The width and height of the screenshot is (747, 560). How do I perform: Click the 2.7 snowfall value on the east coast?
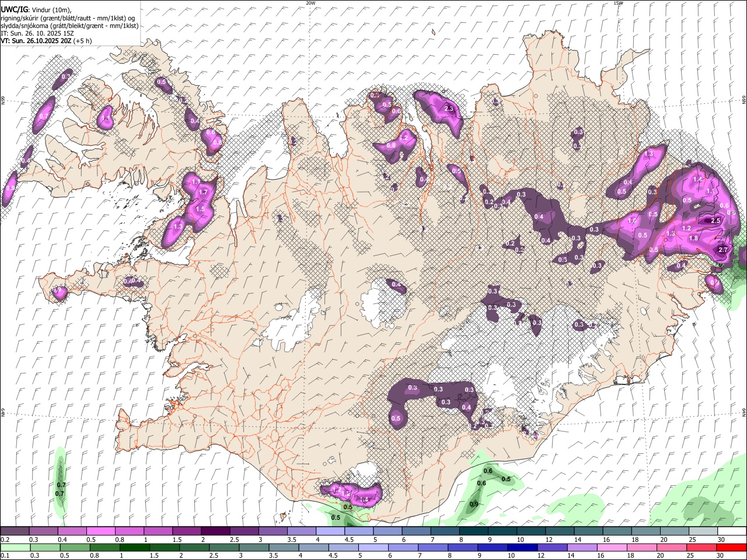coord(724,250)
